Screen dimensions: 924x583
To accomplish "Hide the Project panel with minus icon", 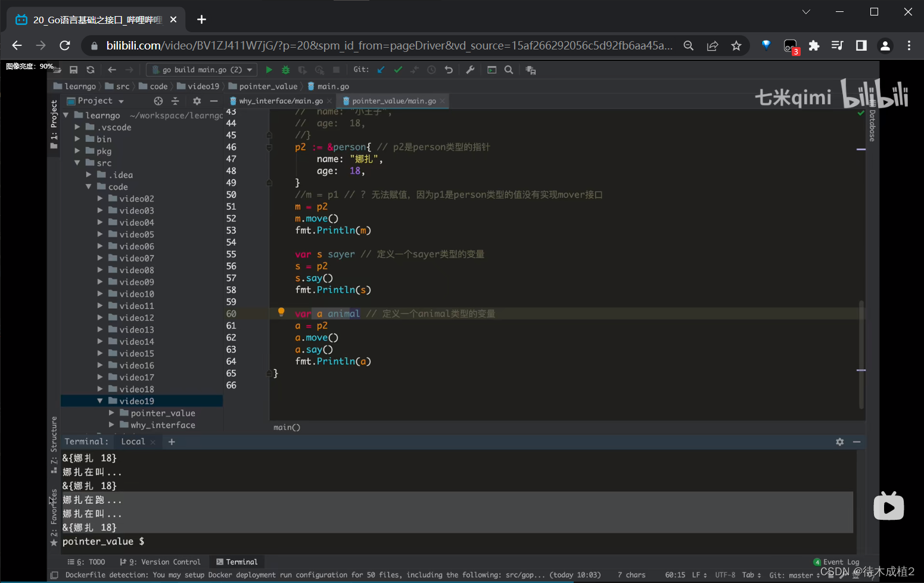I will pos(214,101).
